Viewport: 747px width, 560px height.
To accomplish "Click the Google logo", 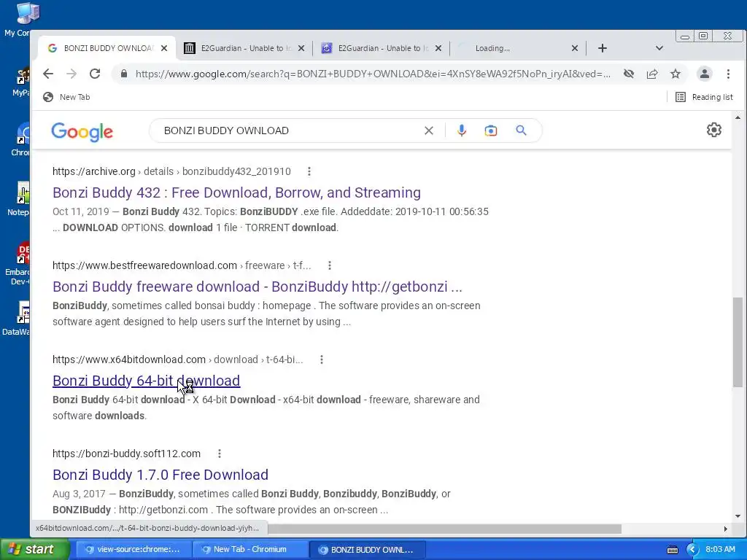I will 82,131.
